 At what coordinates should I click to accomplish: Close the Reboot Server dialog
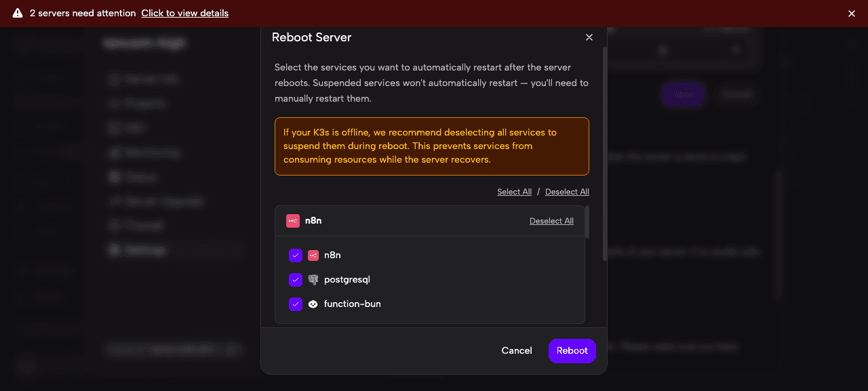[589, 37]
